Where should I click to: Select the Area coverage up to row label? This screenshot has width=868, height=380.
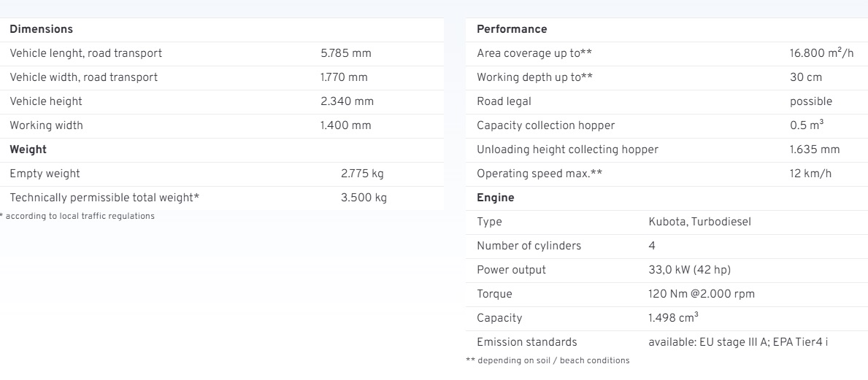coord(534,53)
